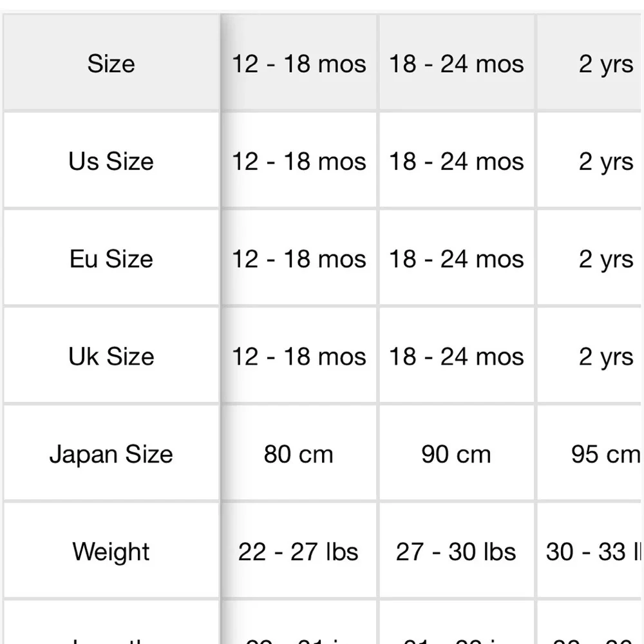The image size is (644, 644).
Task: Click the 30 - 33 lbs weight cell
Action: (x=590, y=551)
